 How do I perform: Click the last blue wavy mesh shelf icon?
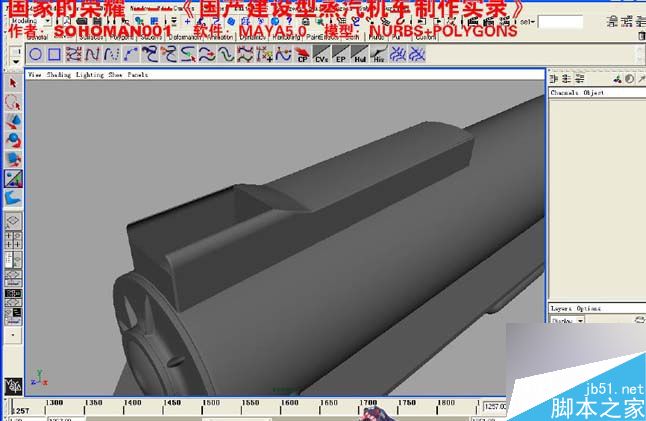(x=417, y=54)
